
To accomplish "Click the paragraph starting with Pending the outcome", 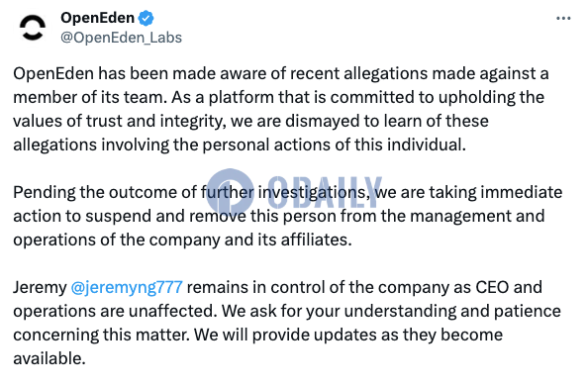I will coord(288,216).
